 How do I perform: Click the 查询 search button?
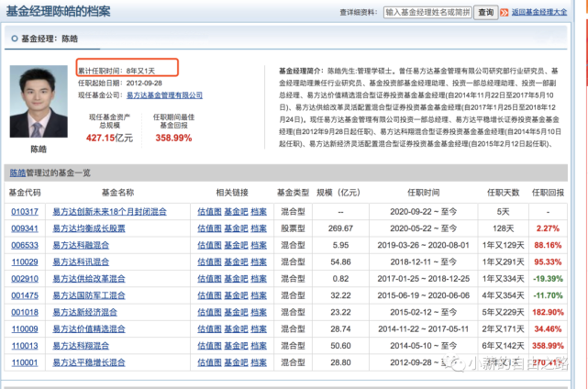[485, 12]
